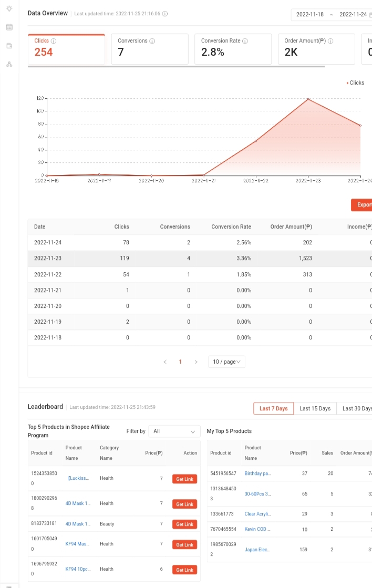This screenshot has height=588, width=372.
Task: Expand the Filter by All dropdown
Action: (174, 431)
